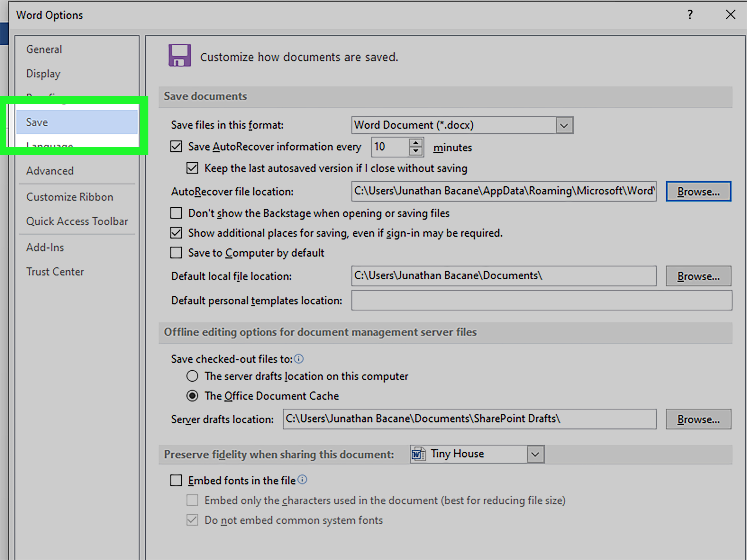Click the Default personal templates location field

pyautogui.click(x=542, y=300)
